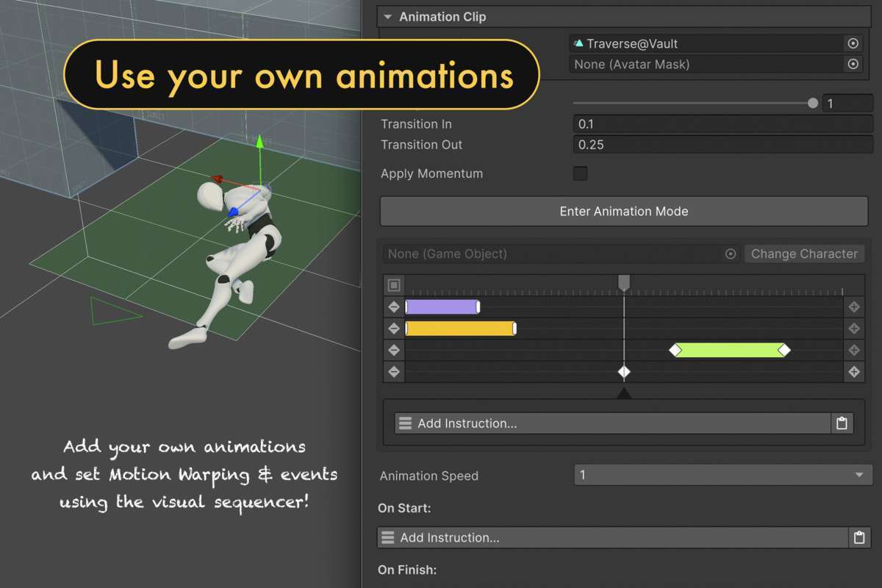
Task: Click left keyframe icon of yellow track
Action: point(394,329)
